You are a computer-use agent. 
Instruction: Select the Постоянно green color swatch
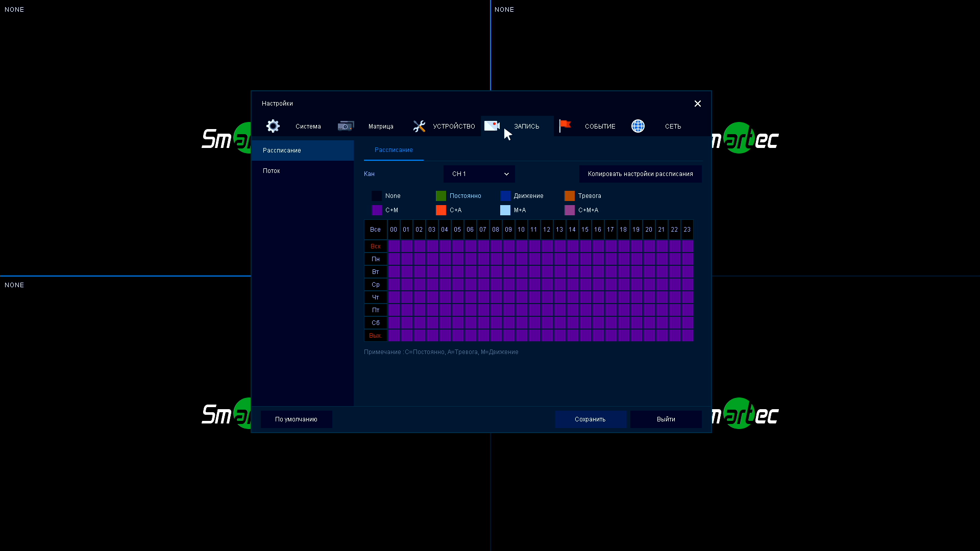tap(441, 196)
